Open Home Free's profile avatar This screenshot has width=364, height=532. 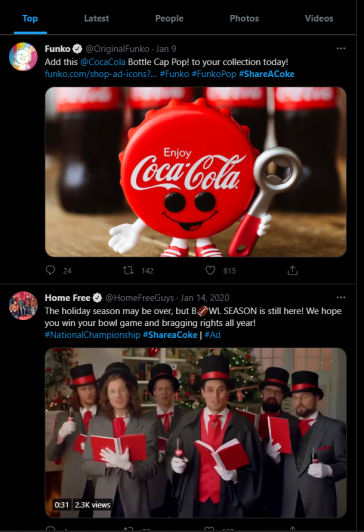23,306
